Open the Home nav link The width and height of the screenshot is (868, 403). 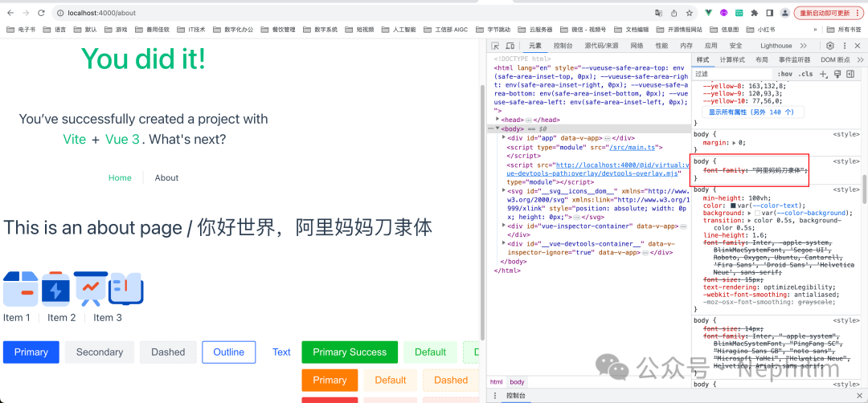120,177
